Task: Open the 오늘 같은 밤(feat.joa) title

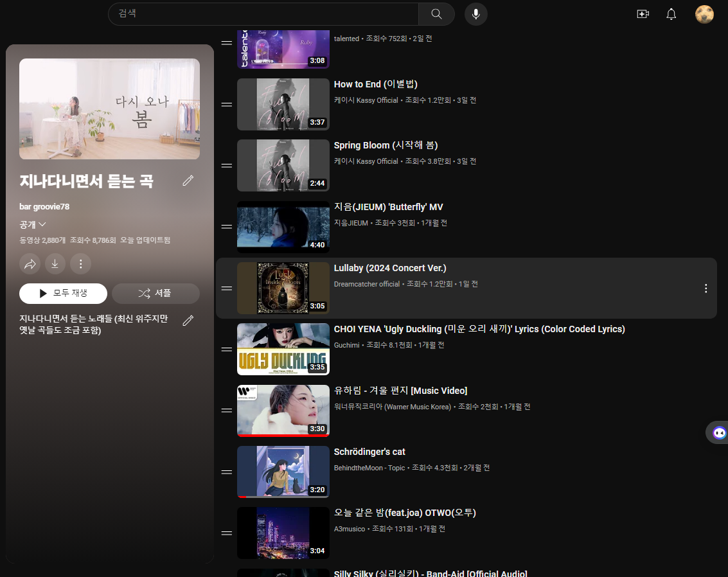Action: pyautogui.click(x=405, y=513)
